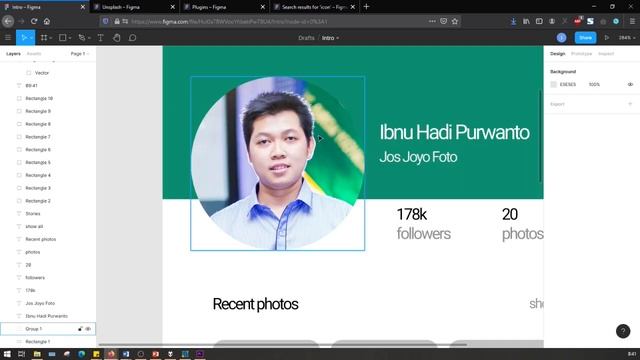Image resolution: width=640 pixels, height=360 pixels.
Task: Toggle the Firefox sidebar icon
Action: 539,21
